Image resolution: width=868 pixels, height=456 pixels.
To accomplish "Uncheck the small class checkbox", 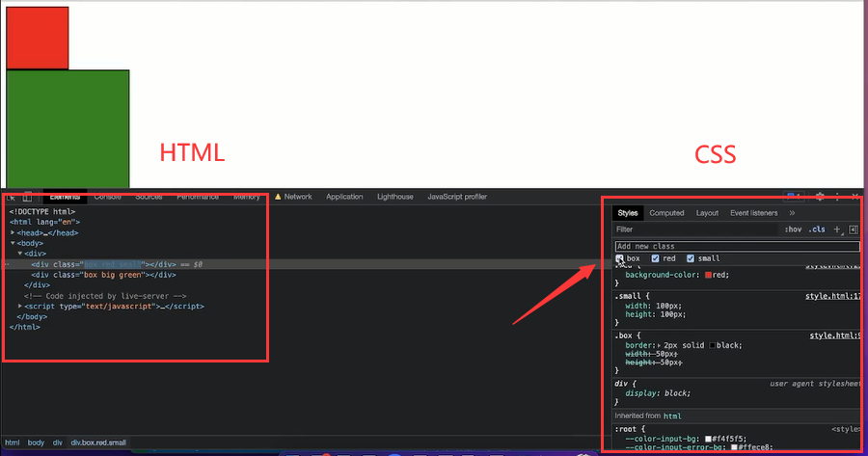I will tap(691, 258).
